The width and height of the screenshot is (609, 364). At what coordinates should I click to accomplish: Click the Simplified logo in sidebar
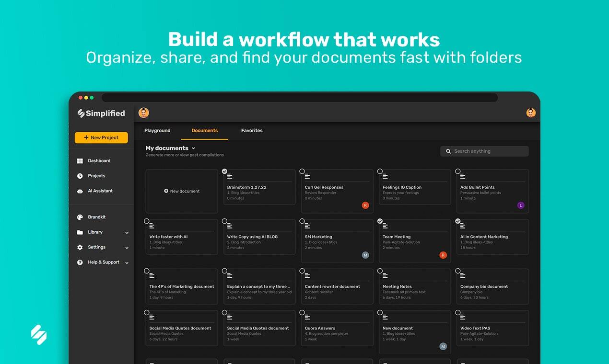click(x=101, y=114)
